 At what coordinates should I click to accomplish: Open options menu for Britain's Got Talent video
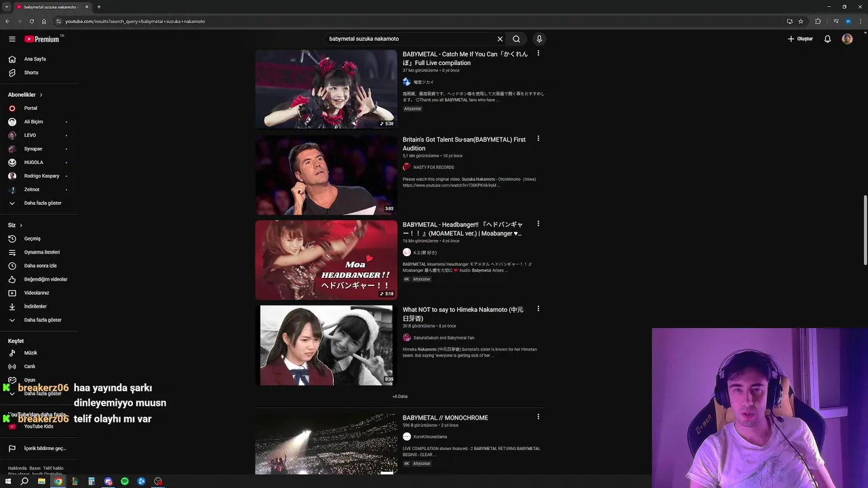point(538,138)
